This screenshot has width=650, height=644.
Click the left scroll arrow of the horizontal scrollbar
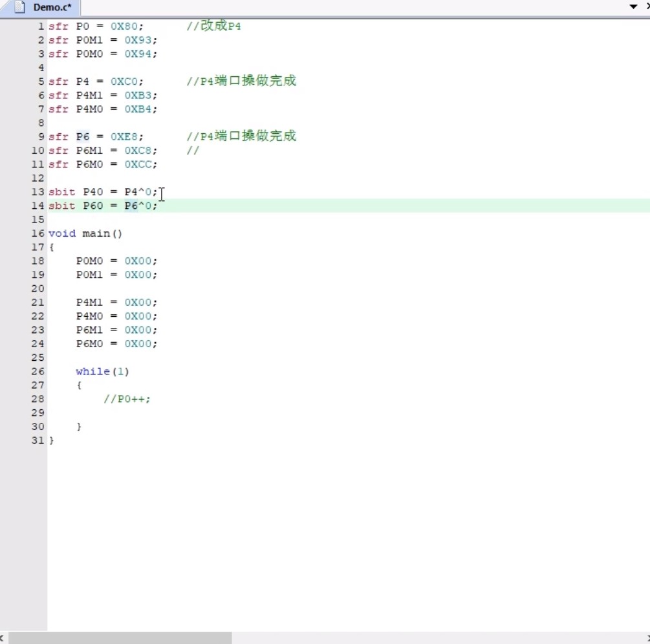3,638
